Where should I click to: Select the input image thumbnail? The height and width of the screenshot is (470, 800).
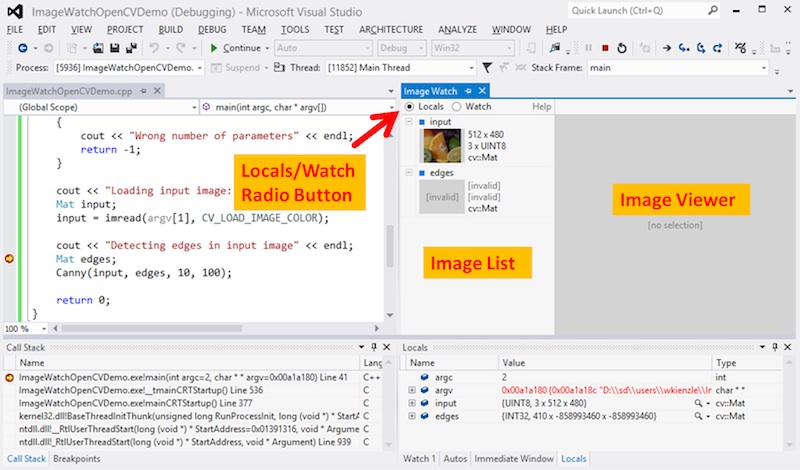pyautogui.click(x=440, y=146)
